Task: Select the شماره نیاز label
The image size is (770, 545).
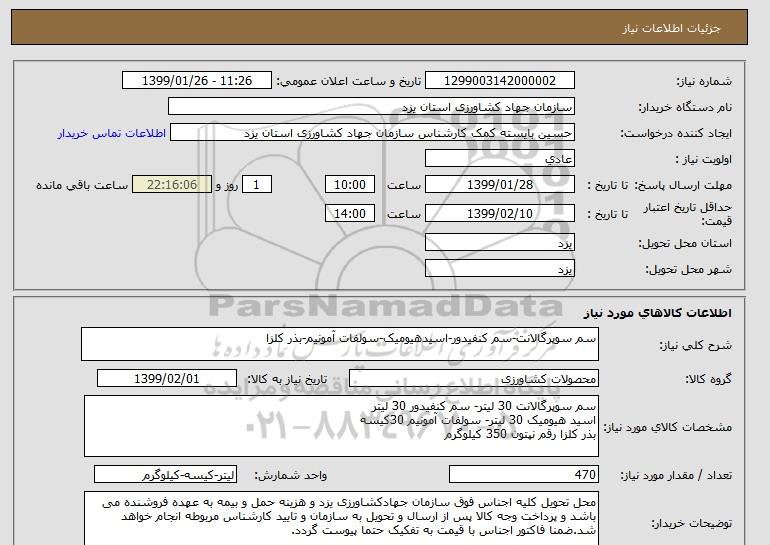Action: (704, 81)
